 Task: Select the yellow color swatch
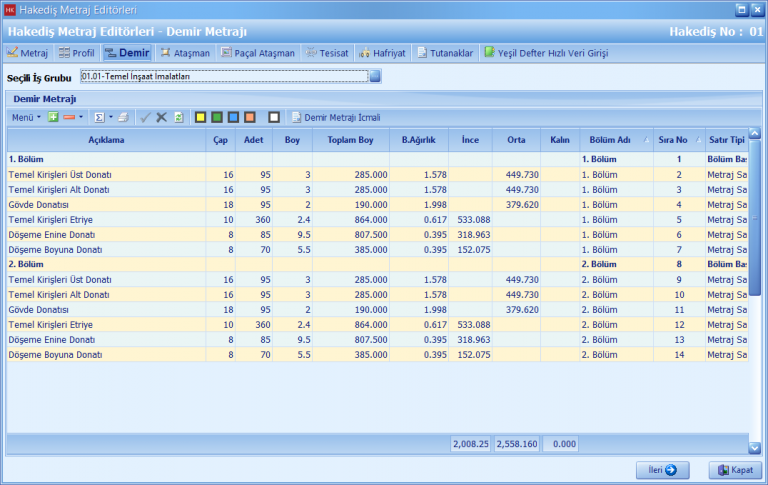tap(200, 117)
